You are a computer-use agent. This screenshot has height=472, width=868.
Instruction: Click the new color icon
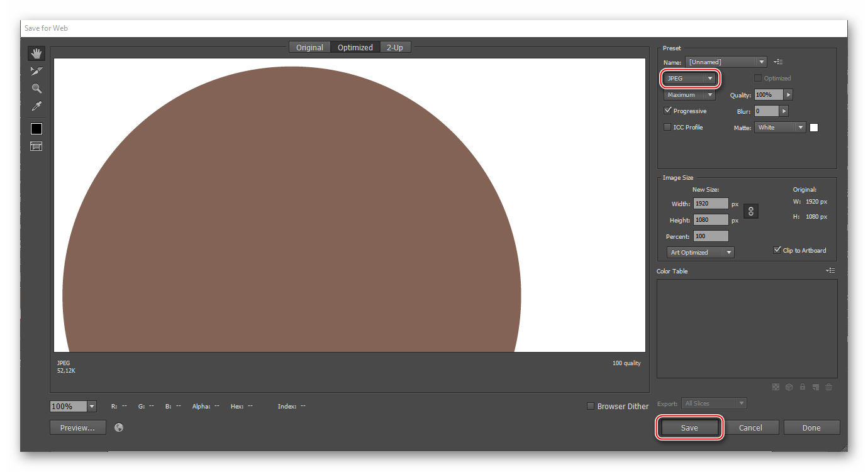pyautogui.click(x=816, y=387)
